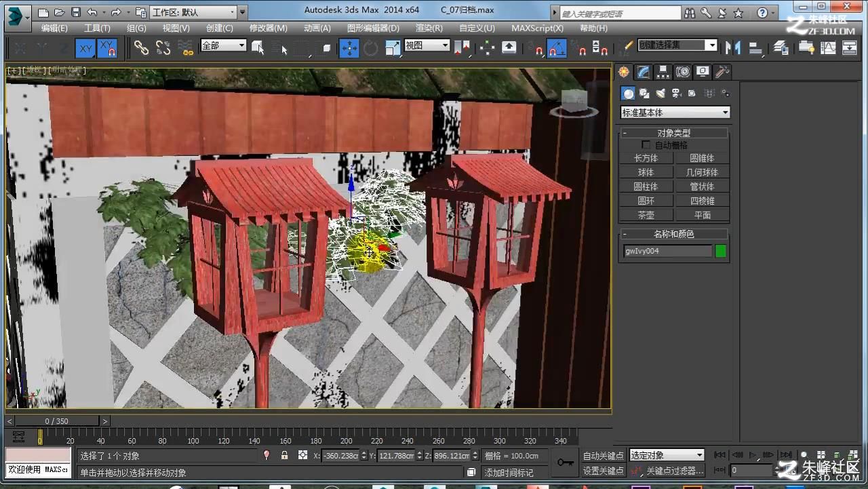Click the Mirror tool icon
Image resolution: width=868 pixels, height=489 pixels.
pos(732,47)
